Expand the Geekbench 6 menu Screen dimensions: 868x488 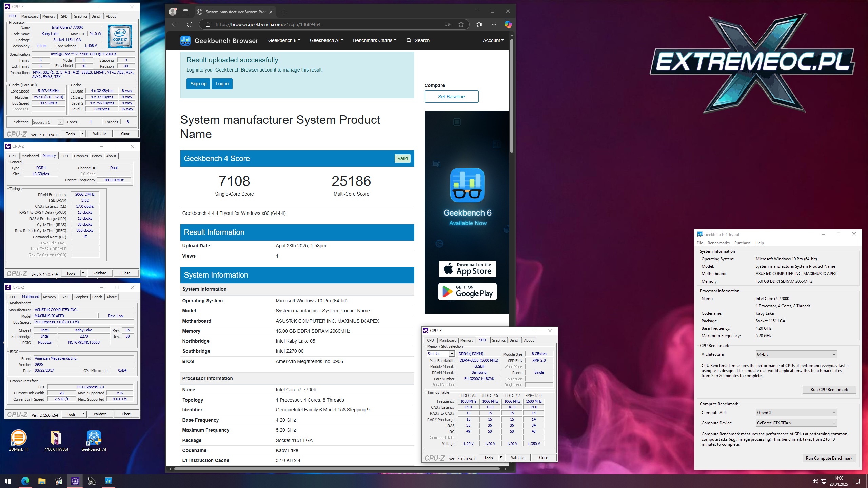[x=284, y=40]
